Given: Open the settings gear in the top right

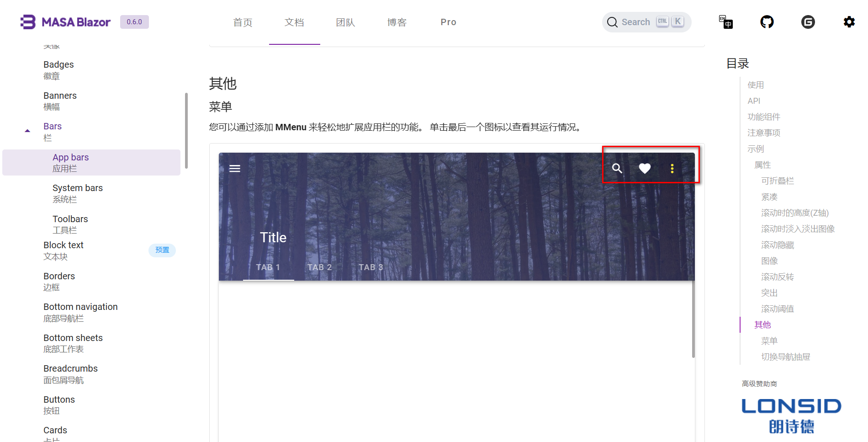Looking at the screenshot, I should pos(848,21).
